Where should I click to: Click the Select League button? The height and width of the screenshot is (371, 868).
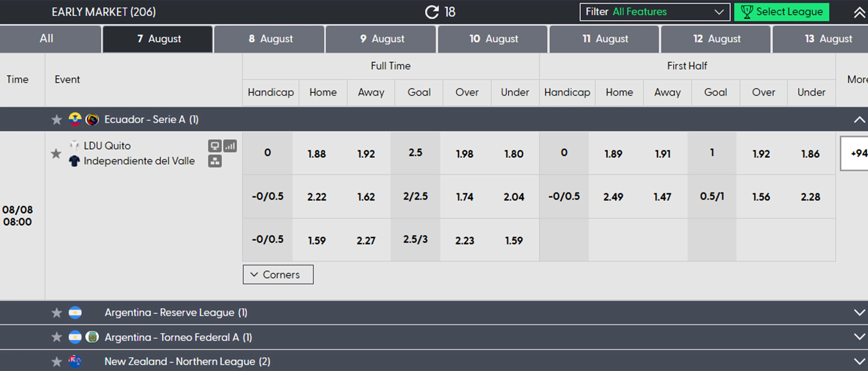(782, 12)
